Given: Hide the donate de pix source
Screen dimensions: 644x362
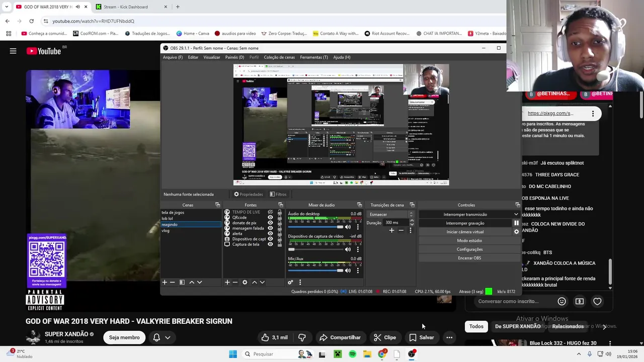Looking at the screenshot, I should (270, 223).
